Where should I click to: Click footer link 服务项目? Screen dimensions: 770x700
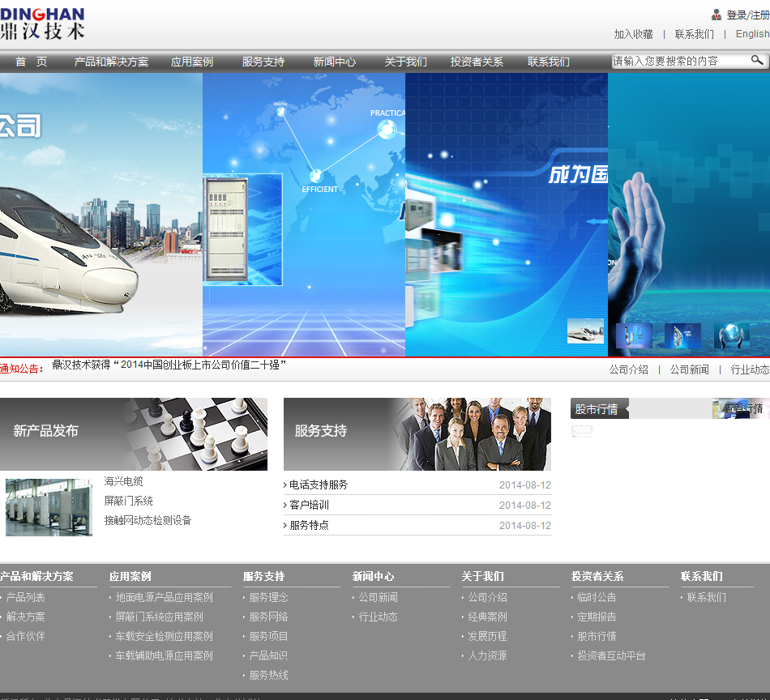[x=268, y=636]
